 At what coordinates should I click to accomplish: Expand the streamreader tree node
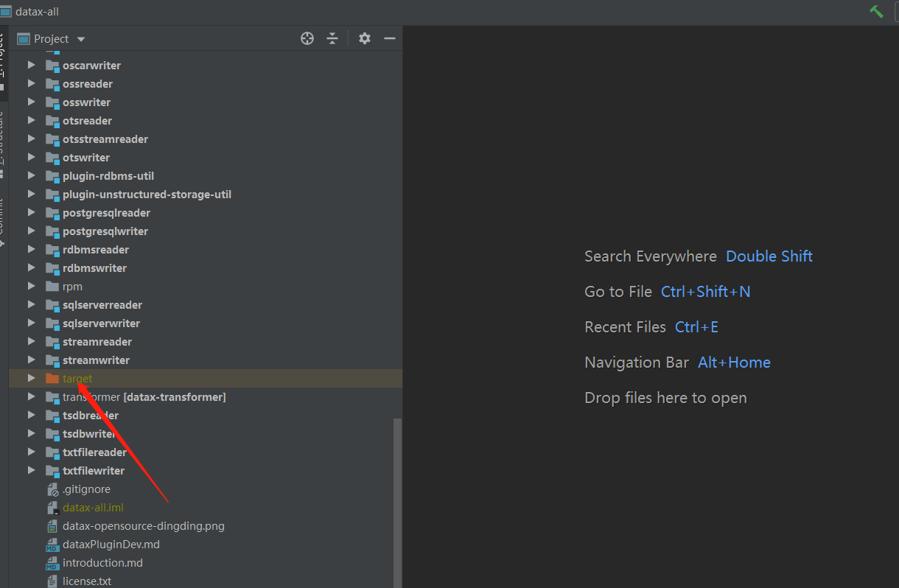[x=31, y=342]
